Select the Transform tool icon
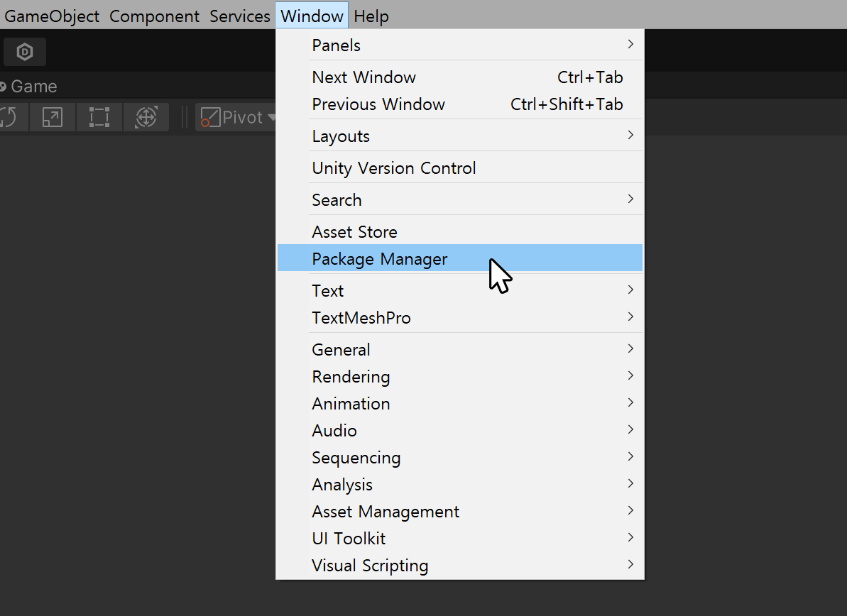 [146, 117]
